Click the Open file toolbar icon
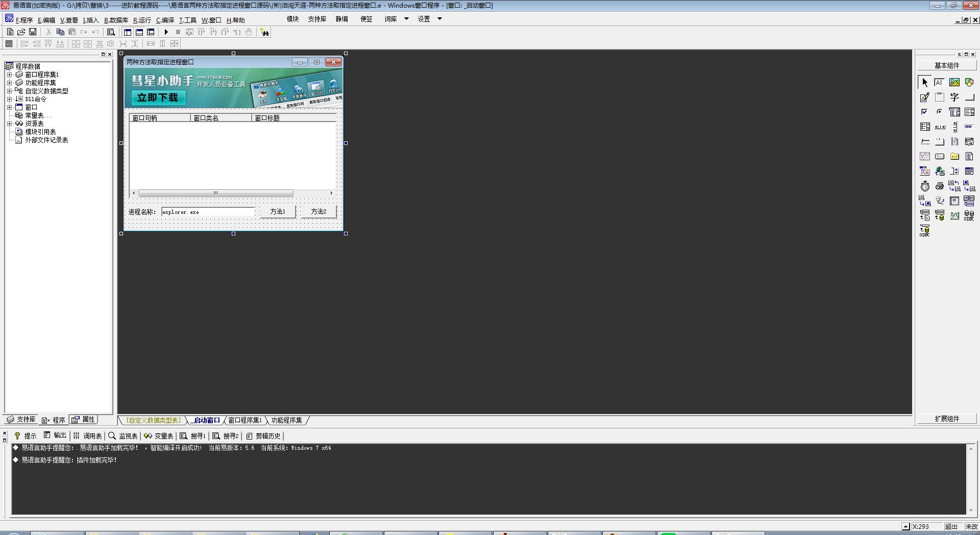This screenshot has width=980, height=535. click(x=21, y=32)
